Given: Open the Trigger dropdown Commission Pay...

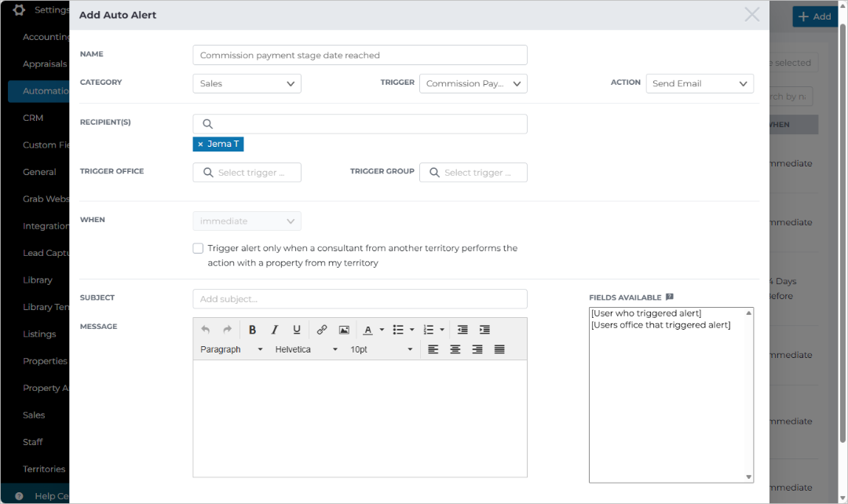Looking at the screenshot, I should tap(473, 83).
